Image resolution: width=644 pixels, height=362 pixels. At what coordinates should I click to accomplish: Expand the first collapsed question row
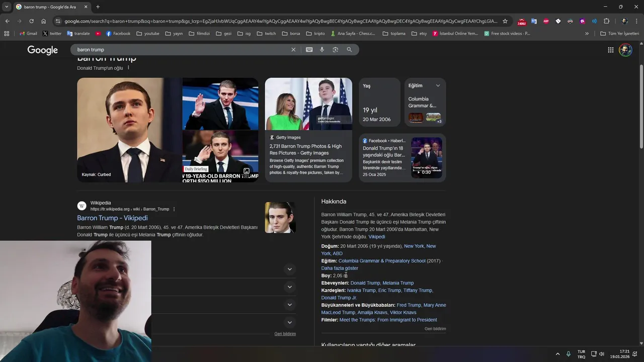click(x=289, y=269)
